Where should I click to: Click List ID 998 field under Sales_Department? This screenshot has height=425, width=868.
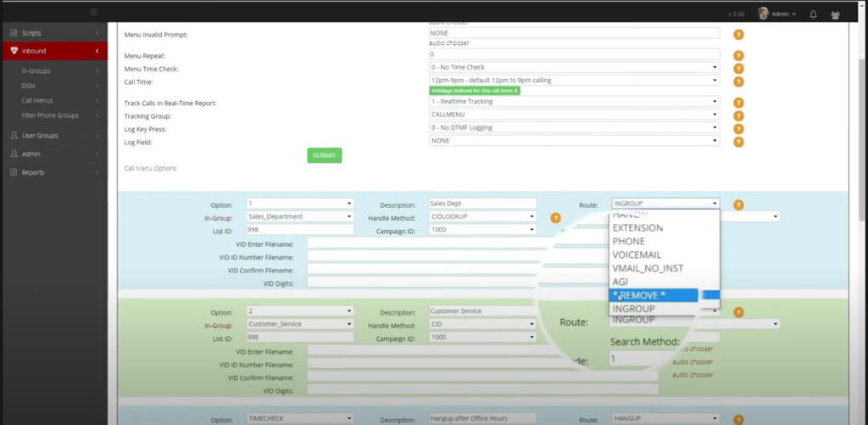click(300, 229)
